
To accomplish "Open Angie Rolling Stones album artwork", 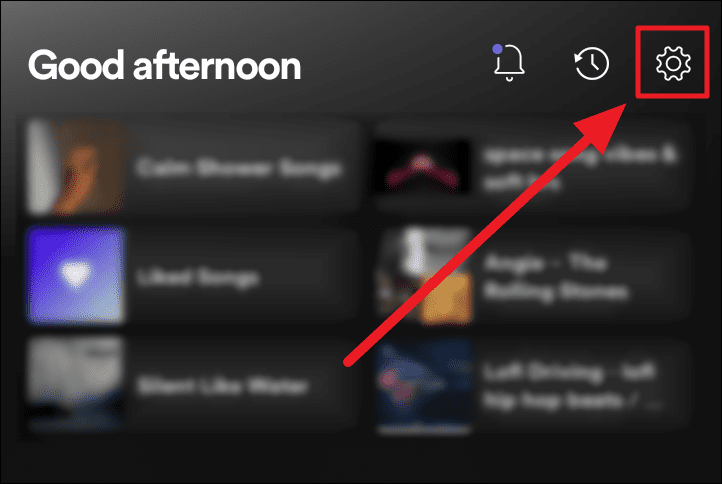I will point(424,275).
